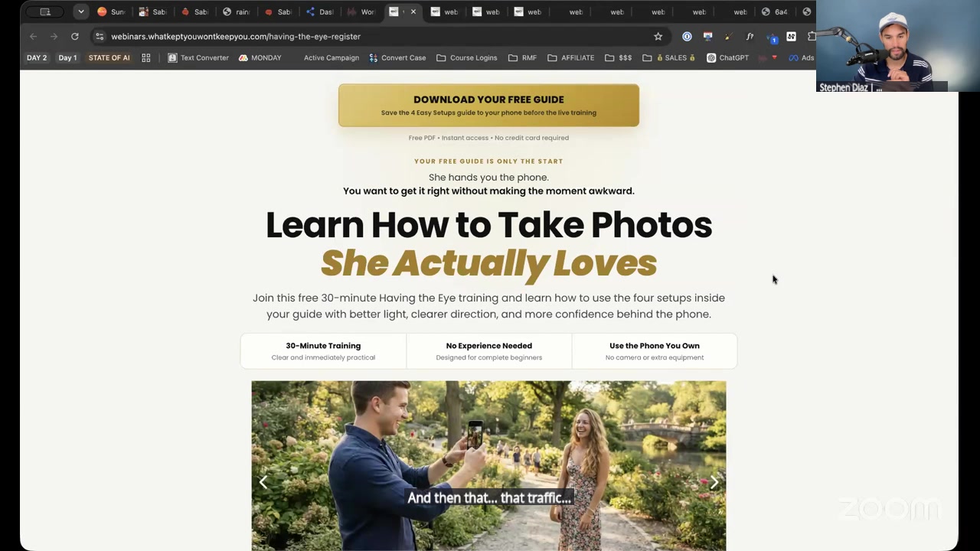Switch to the Dash browser tab
The height and width of the screenshot is (551, 980).
pos(320,11)
